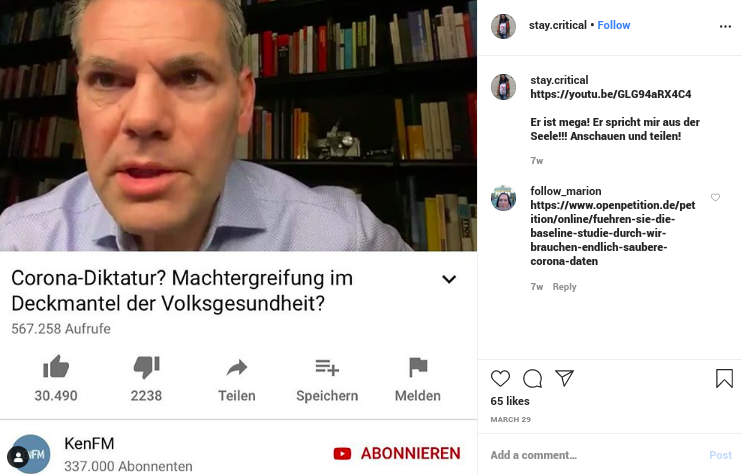Screen dimensions: 742x474
Task: Reply to follow_marion's comment
Action: click(564, 287)
